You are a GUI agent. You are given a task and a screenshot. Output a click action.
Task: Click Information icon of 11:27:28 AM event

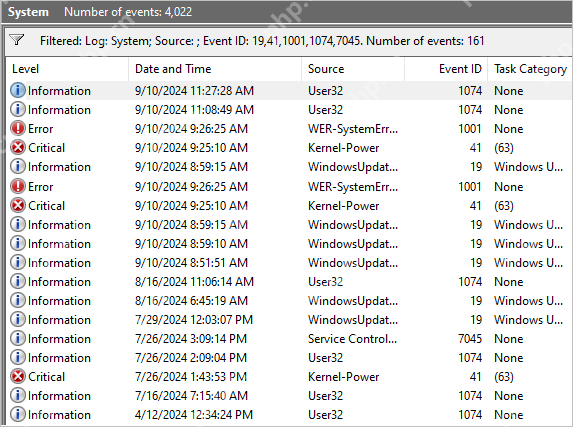(18, 90)
